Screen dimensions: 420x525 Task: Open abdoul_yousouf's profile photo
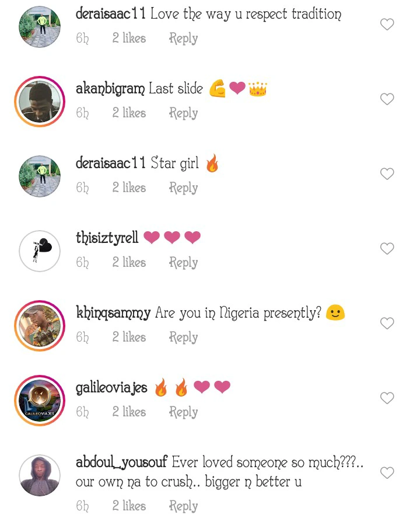point(40,475)
